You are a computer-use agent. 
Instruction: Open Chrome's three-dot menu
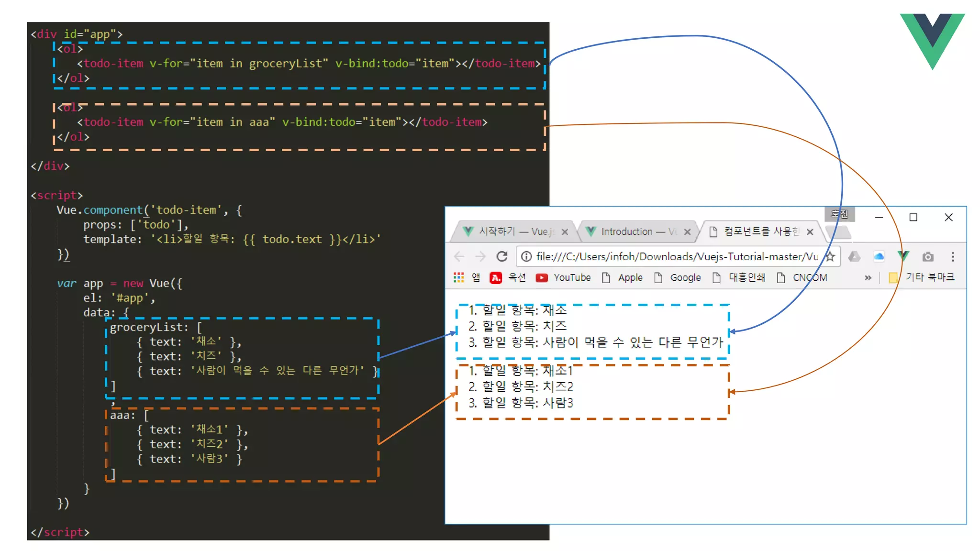pos(953,257)
